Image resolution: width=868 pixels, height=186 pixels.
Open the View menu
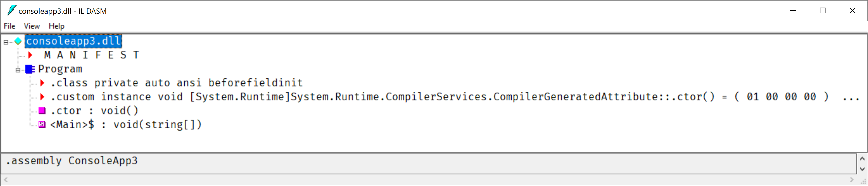[32, 26]
